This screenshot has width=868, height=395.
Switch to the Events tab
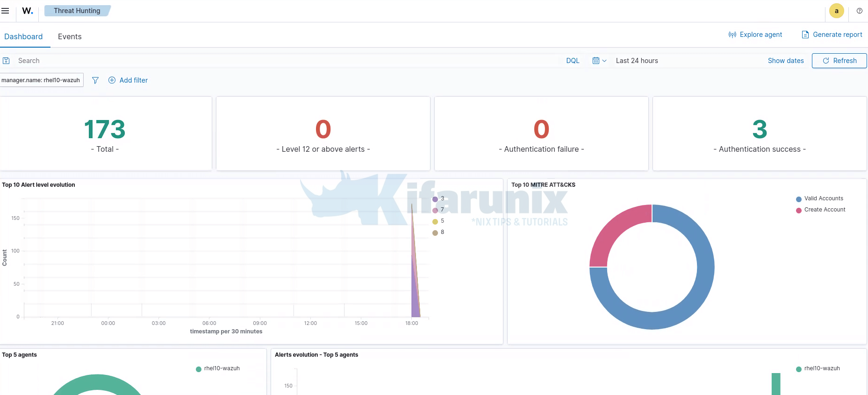pos(70,36)
